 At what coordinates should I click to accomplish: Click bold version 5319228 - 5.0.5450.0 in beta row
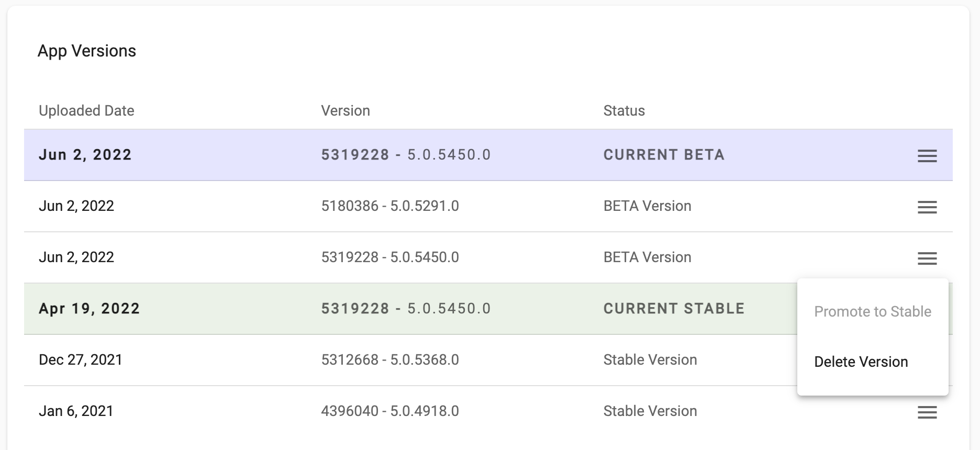(406, 155)
